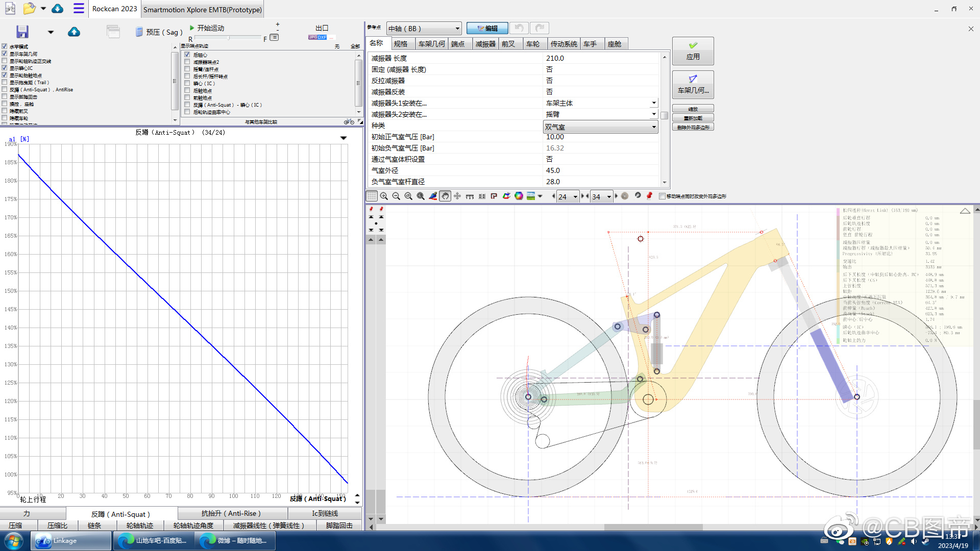Click the background image landscape icon

[x=531, y=196]
